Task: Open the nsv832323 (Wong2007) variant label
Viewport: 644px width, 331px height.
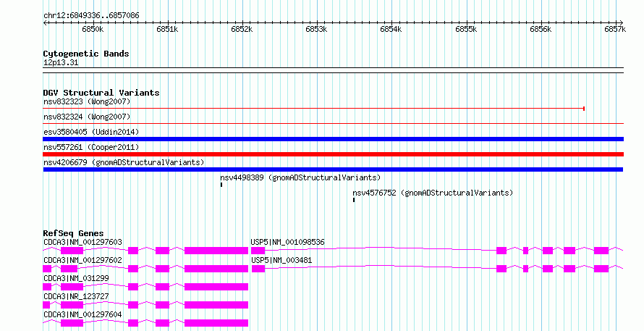Action: [87, 101]
